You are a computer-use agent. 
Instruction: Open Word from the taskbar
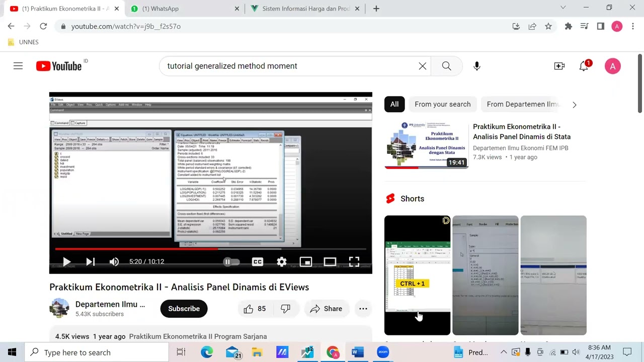click(x=358, y=352)
